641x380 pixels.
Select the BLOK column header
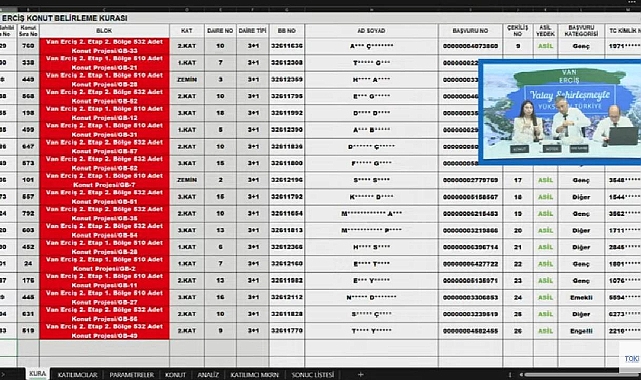point(104,31)
